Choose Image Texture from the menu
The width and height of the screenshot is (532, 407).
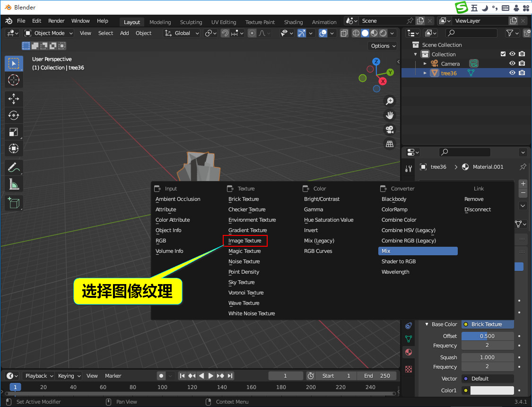pos(245,241)
